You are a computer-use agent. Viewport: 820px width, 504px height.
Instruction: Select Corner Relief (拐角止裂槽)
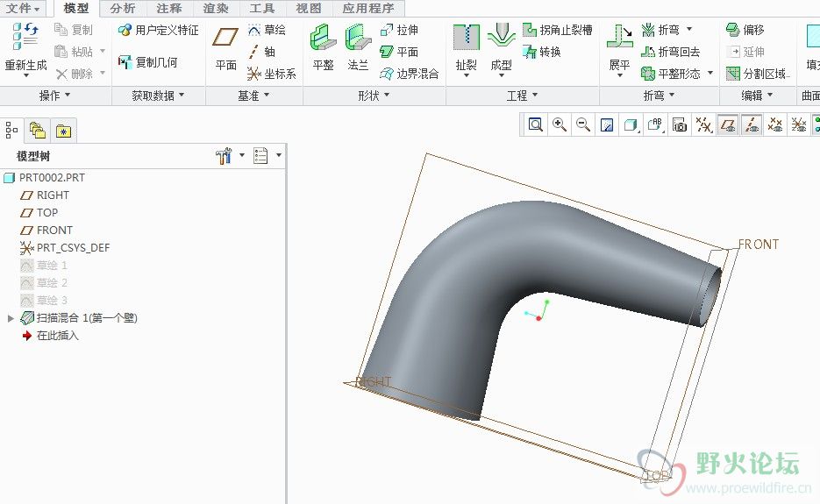point(558,30)
